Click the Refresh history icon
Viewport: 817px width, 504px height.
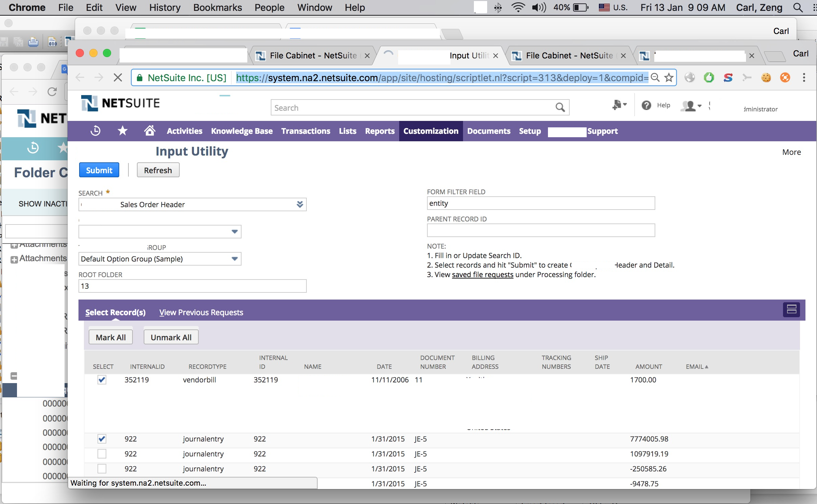click(x=95, y=130)
